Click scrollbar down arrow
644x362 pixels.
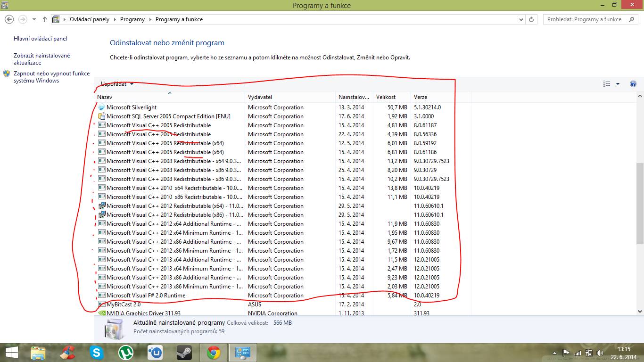[x=640, y=312]
